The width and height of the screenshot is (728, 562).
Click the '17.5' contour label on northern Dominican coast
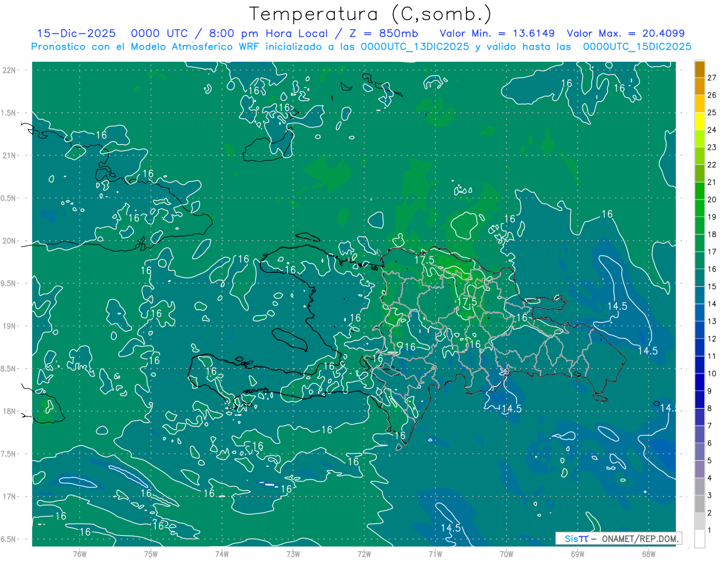tap(425, 259)
